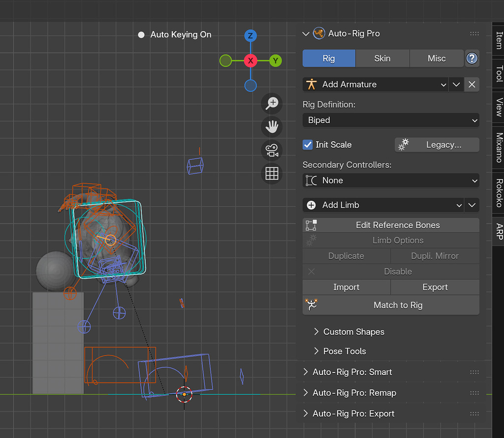Select the gray box pedestal object

point(58,344)
